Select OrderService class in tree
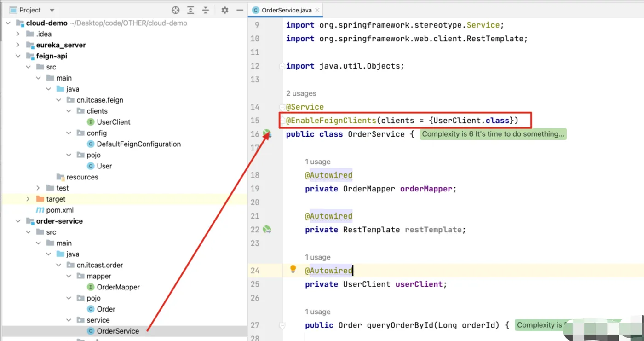Viewport: 644px width, 341px height. click(x=118, y=331)
